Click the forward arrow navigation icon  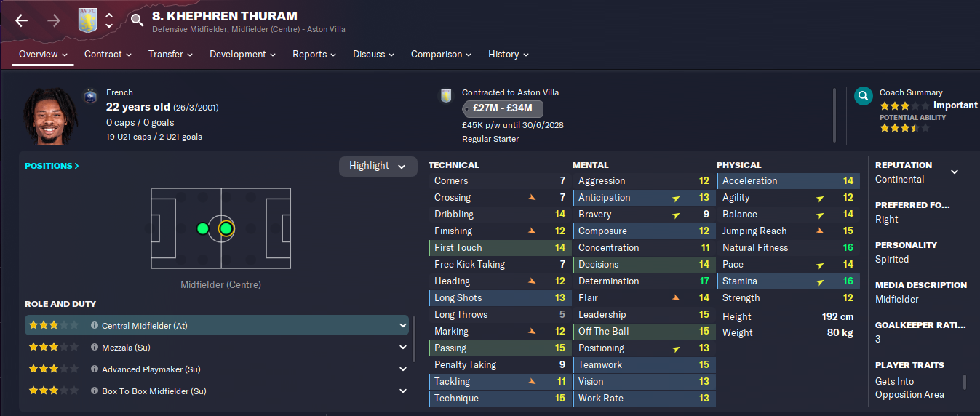tap(54, 20)
